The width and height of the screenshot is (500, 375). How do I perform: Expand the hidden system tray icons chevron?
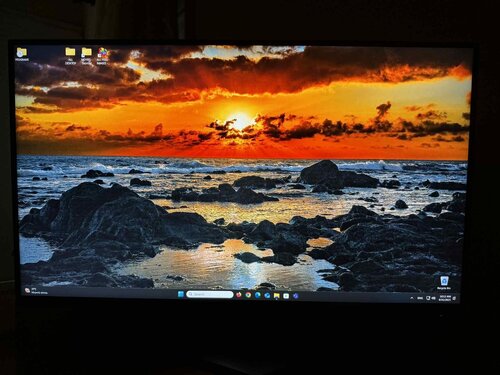(x=412, y=298)
